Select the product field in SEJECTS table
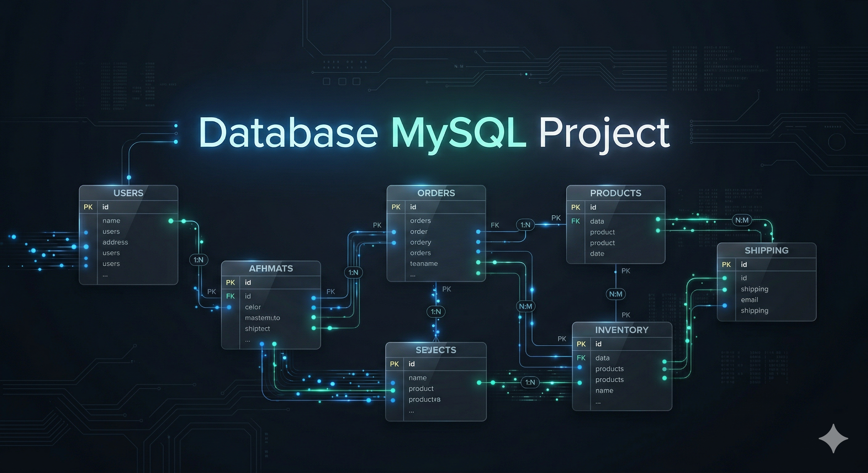868x473 pixels. (x=421, y=389)
